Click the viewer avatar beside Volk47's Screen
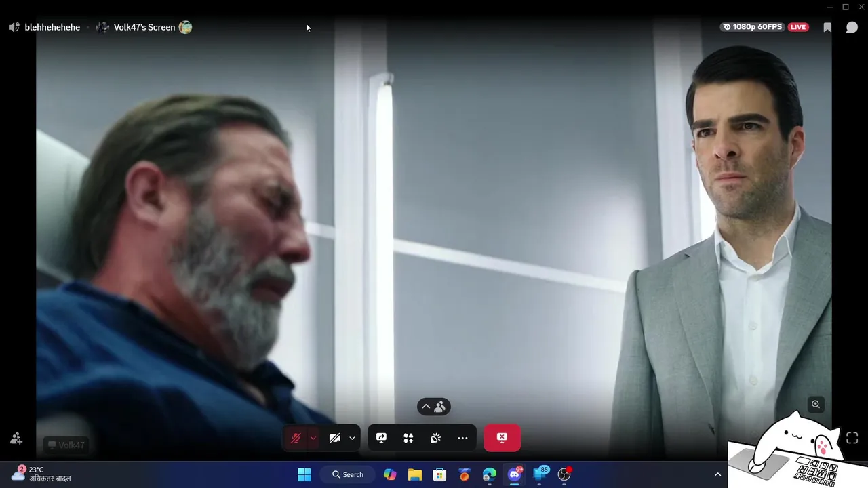Image resolution: width=868 pixels, height=488 pixels. pyautogui.click(x=185, y=27)
